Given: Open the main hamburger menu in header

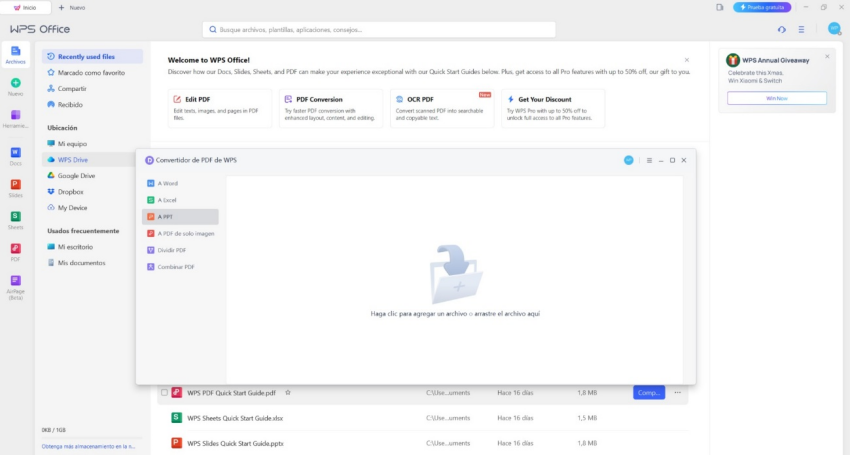Looking at the screenshot, I should pyautogui.click(x=801, y=29).
